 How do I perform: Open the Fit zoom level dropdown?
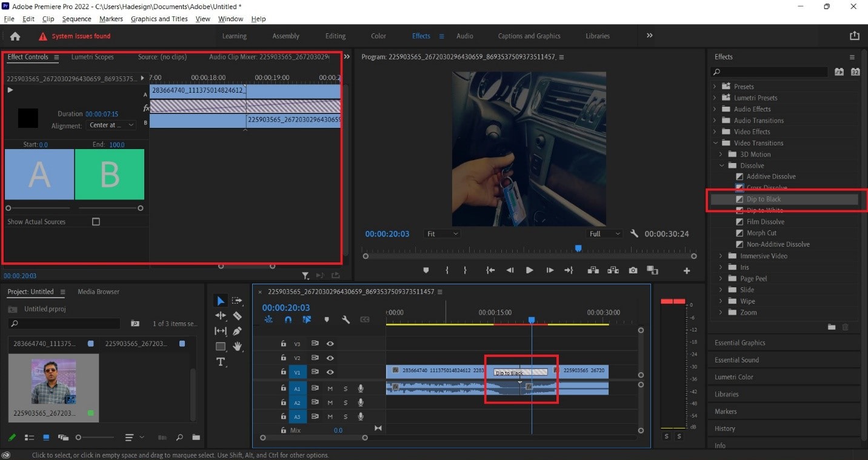[x=442, y=233]
